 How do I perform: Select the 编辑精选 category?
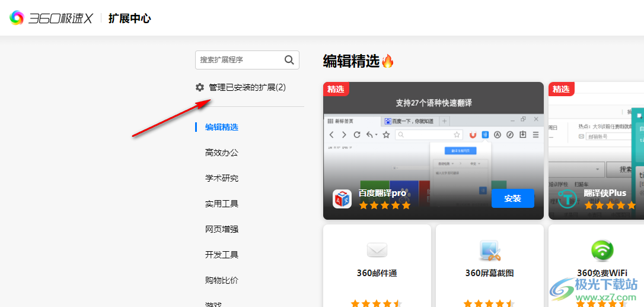click(x=222, y=127)
